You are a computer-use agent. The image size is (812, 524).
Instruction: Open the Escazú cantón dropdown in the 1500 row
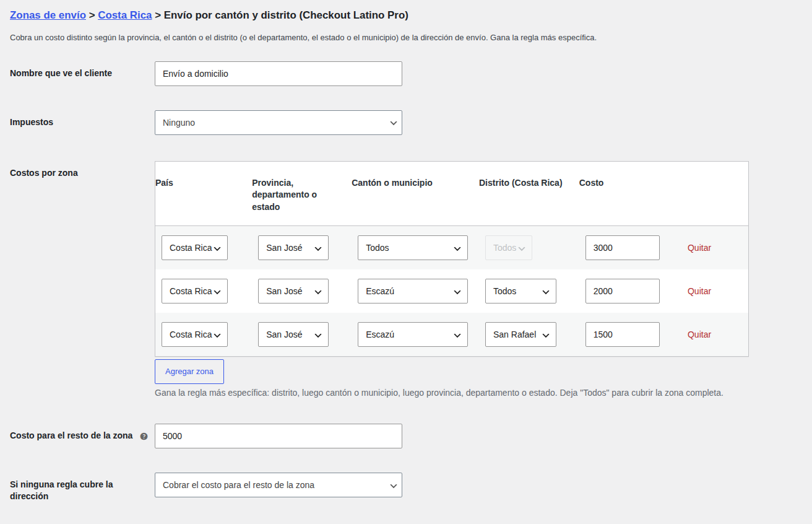pyautogui.click(x=413, y=334)
